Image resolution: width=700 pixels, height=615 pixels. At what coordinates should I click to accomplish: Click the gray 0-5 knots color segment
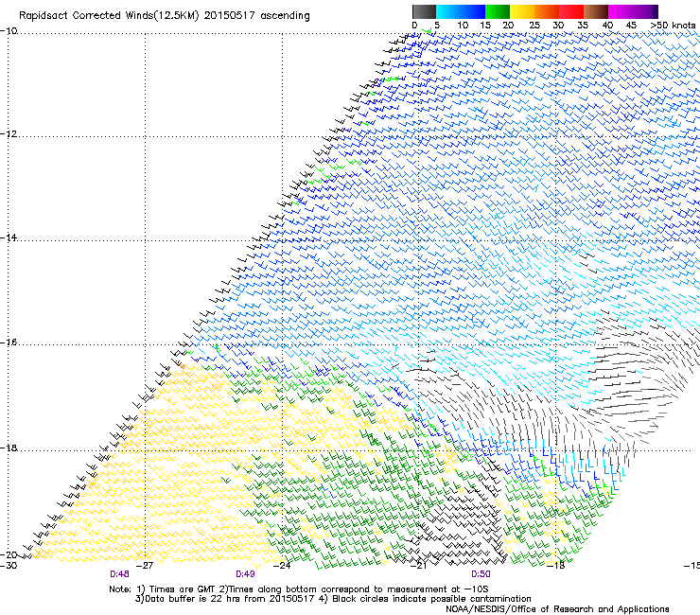pos(424,11)
